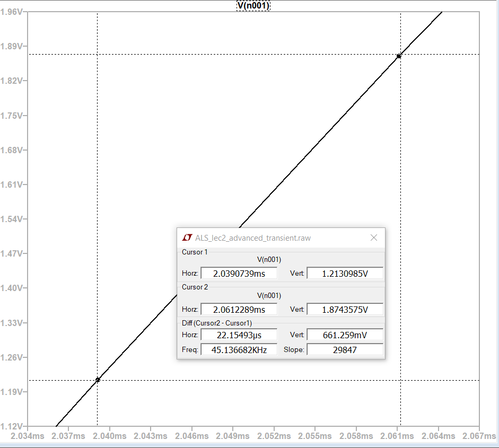Click the 2.049ms horizontal axis label
This screenshot has width=499, height=448.
pyautogui.click(x=233, y=436)
